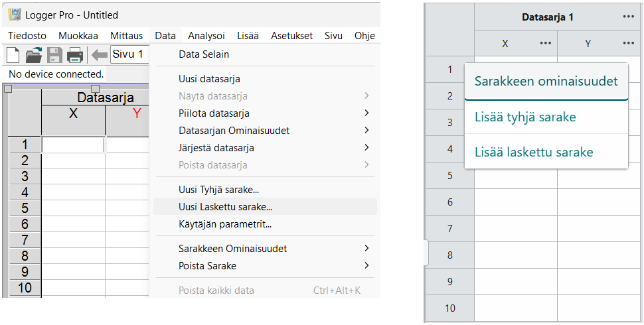Click Poista kaikki data menu entry
Screen dimensions: 644x325
click(x=265, y=290)
